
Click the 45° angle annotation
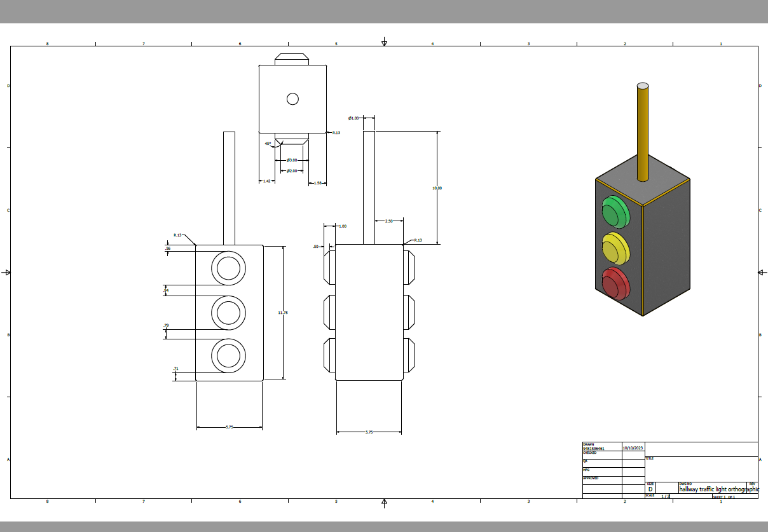tap(268, 144)
